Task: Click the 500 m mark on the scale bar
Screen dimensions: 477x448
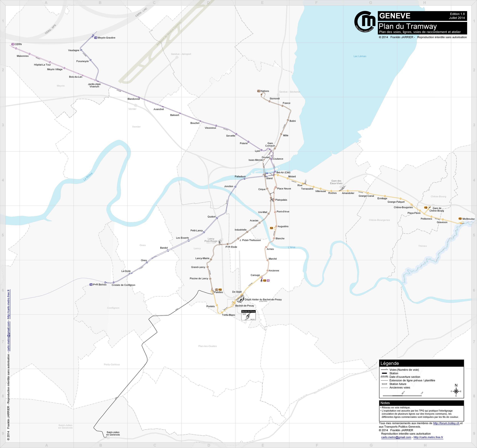Action: [403, 396]
